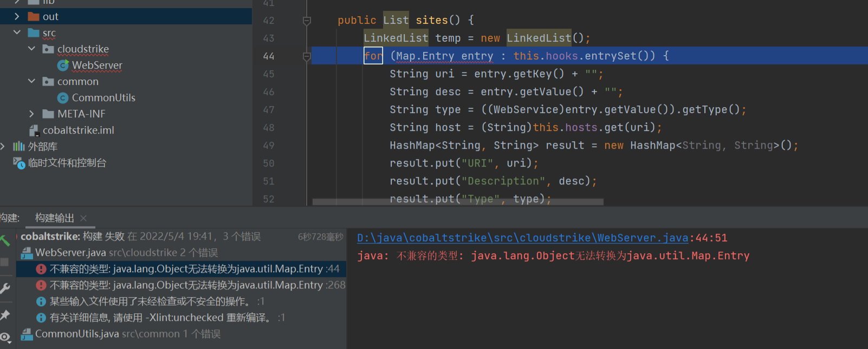Open the eye view options icon

pyautogui.click(x=5, y=338)
